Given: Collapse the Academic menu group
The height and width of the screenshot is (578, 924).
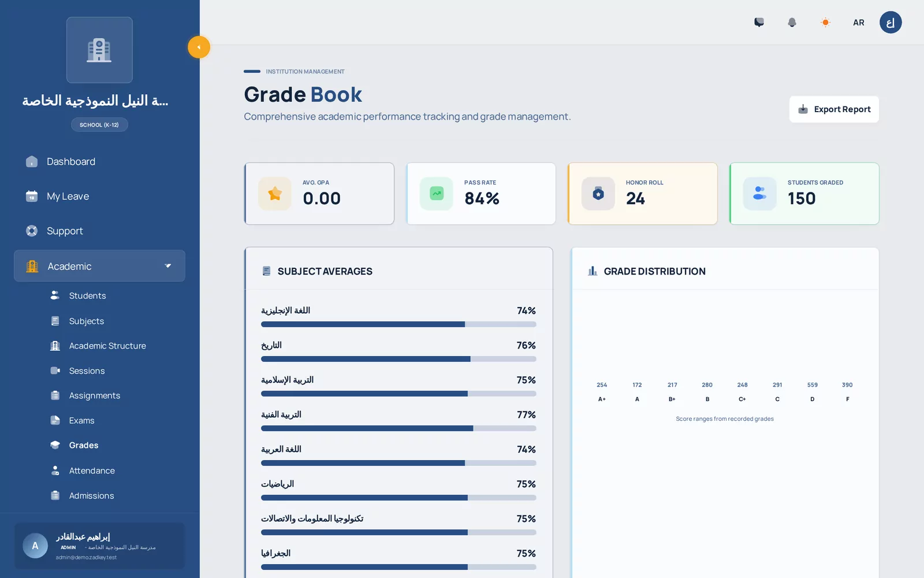Looking at the screenshot, I should 99,266.
